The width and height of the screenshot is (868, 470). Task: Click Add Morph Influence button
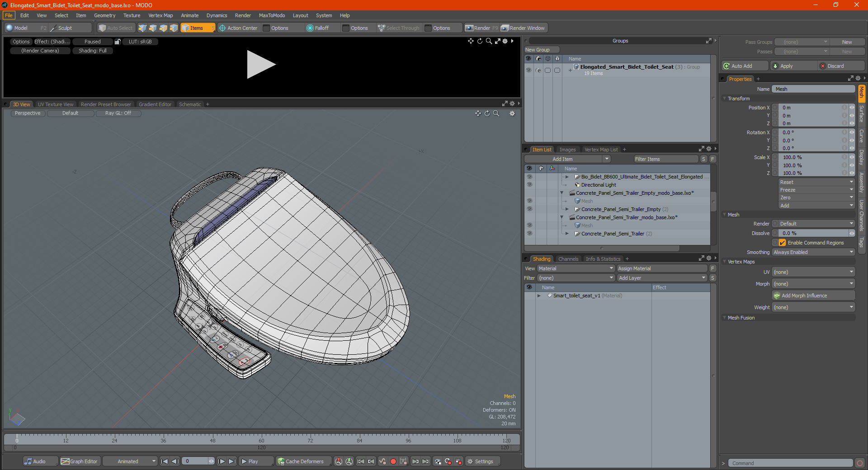pyautogui.click(x=813, y=296)
